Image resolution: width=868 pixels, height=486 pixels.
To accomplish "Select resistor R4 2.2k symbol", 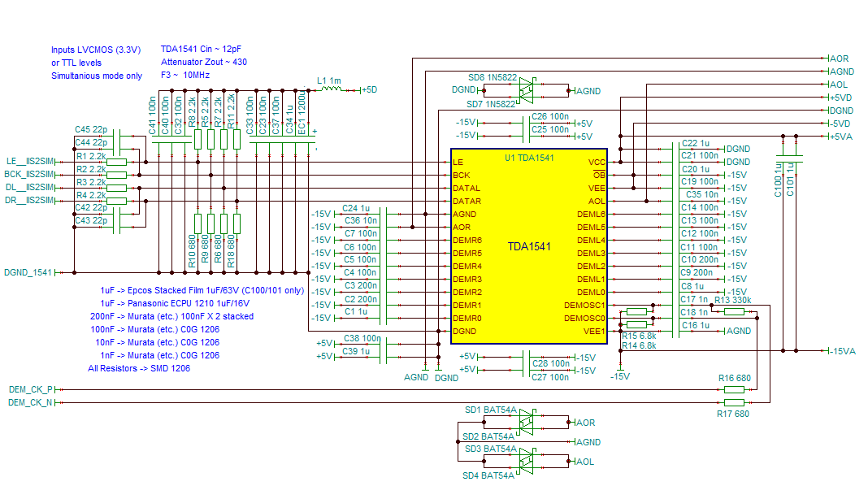I will 116,201.
